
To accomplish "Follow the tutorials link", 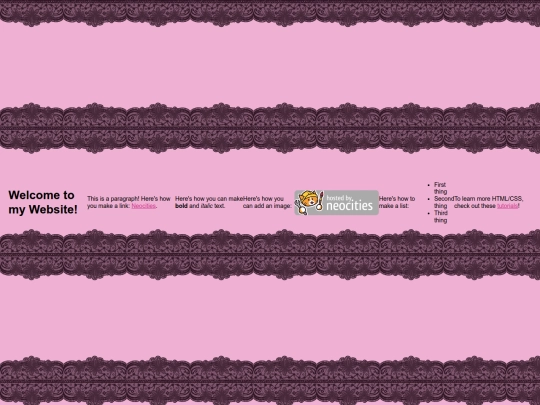I will coord(507,206).
